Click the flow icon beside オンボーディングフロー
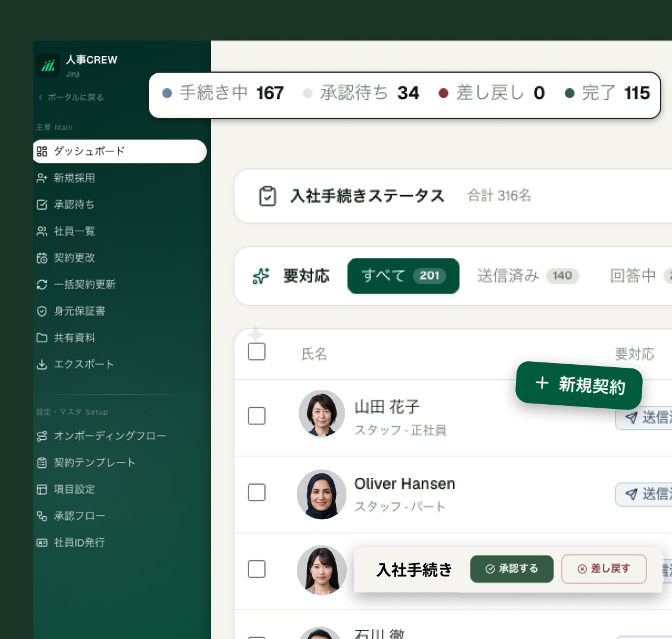 tap(42, 436)
